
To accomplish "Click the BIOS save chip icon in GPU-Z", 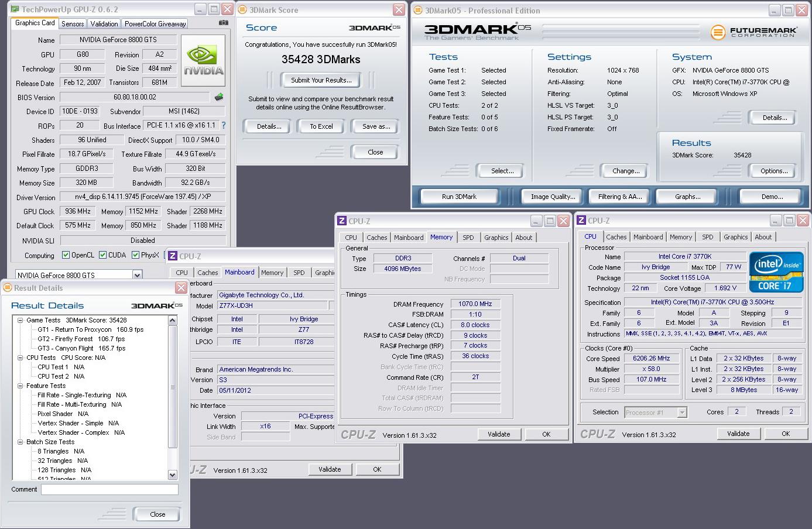I will [219, 97].
